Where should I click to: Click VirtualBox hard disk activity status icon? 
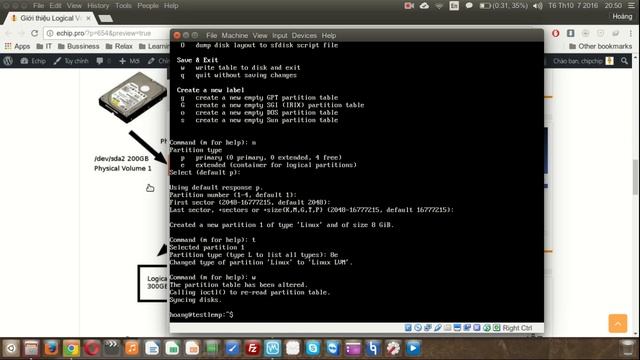point(408,328)
